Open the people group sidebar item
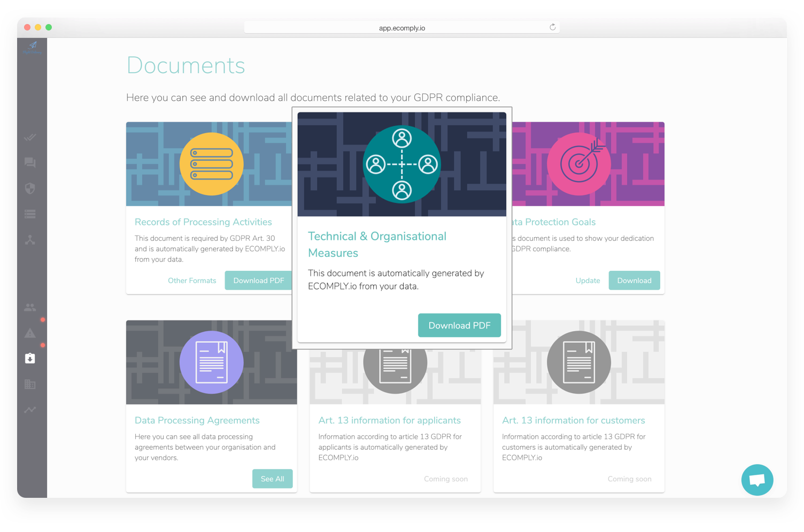 point(30,307)
